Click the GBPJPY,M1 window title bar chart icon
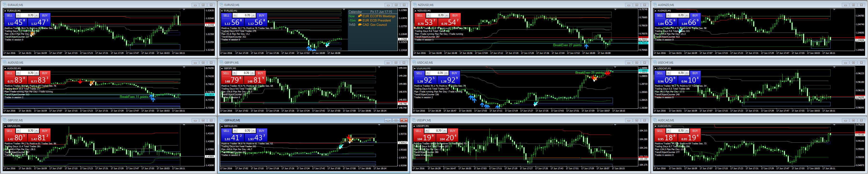Viewport: 868px width, 174px height. [221, 63]
